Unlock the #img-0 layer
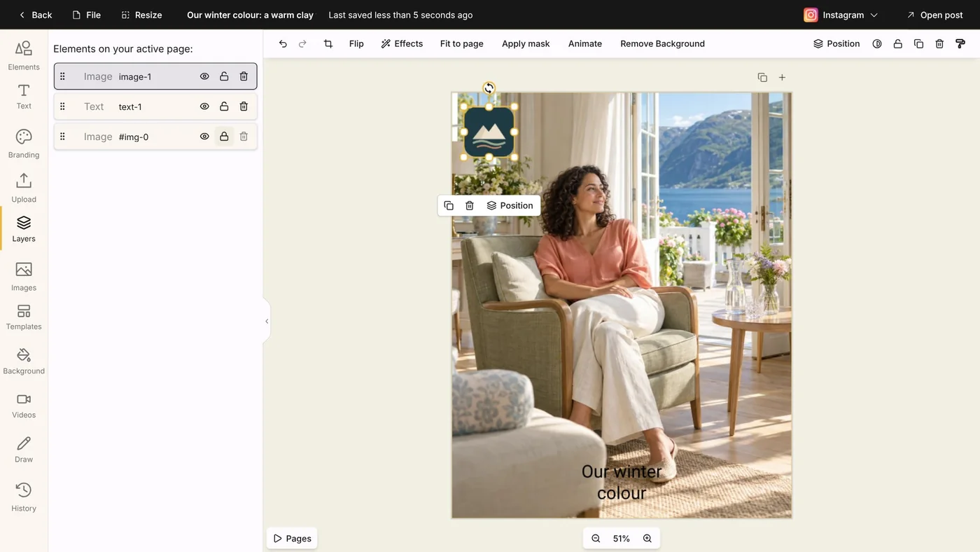This screenshot has height=552, width=980. point(224,137)
